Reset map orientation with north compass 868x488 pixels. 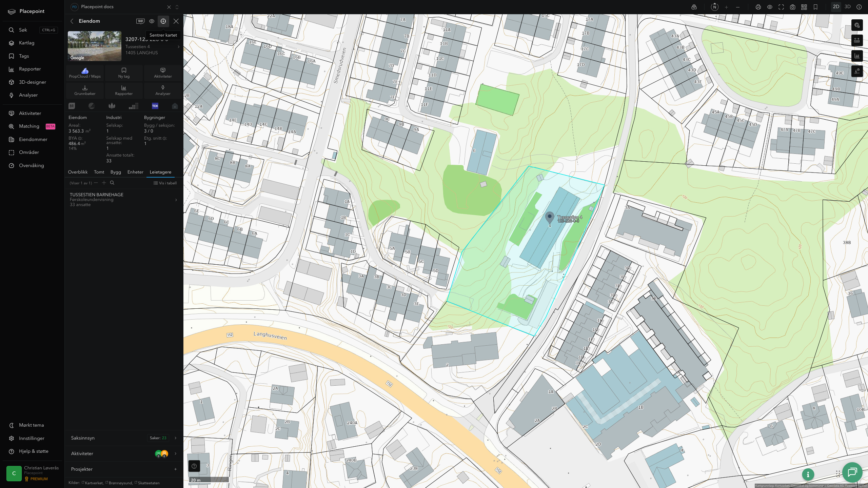(x=714, y=7)
